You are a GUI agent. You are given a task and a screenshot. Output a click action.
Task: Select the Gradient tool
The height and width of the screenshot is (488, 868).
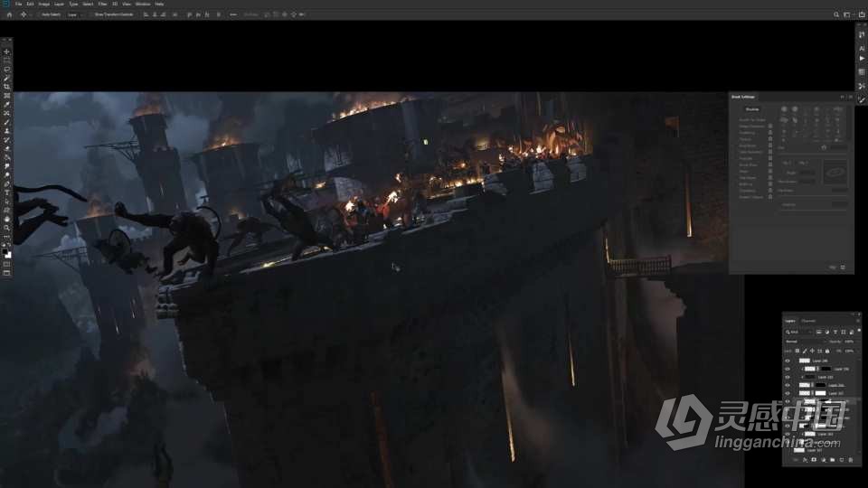point(6,157)
